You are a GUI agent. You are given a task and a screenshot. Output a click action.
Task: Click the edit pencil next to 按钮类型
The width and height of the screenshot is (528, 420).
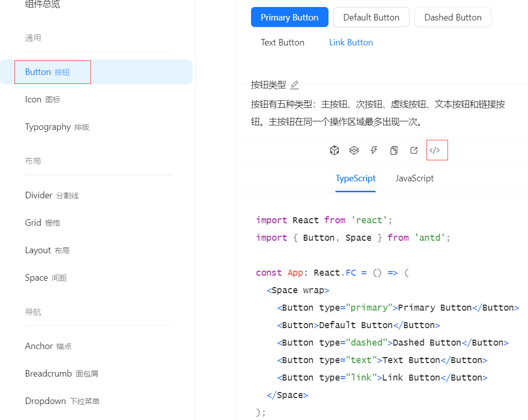coord(294,85)
